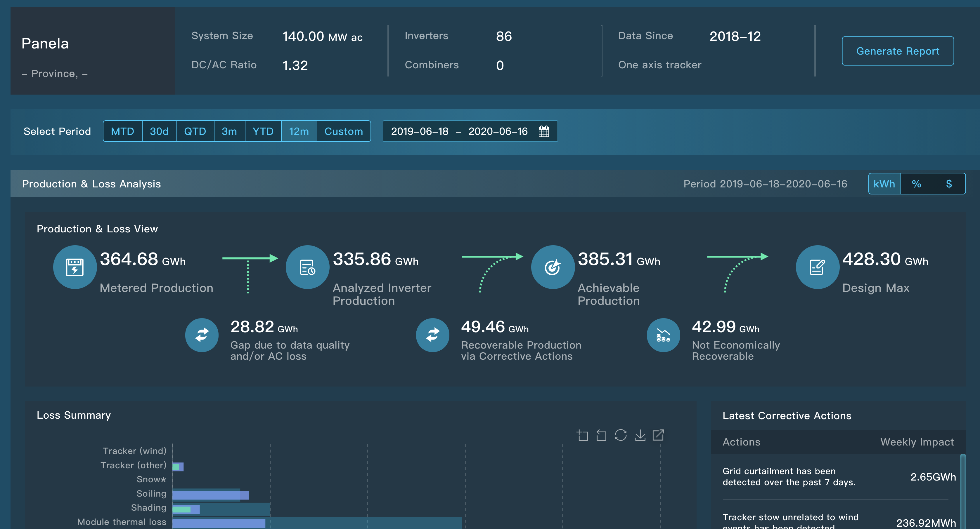
Task: Click the Tracker (other) loss bar
Action: tap(178, 467)
